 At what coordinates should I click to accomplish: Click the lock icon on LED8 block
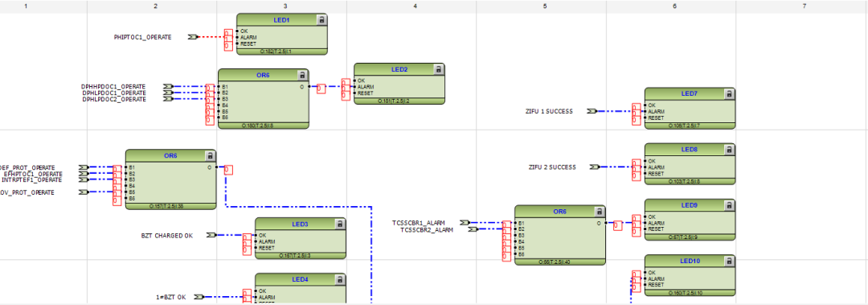click(729, 150)
